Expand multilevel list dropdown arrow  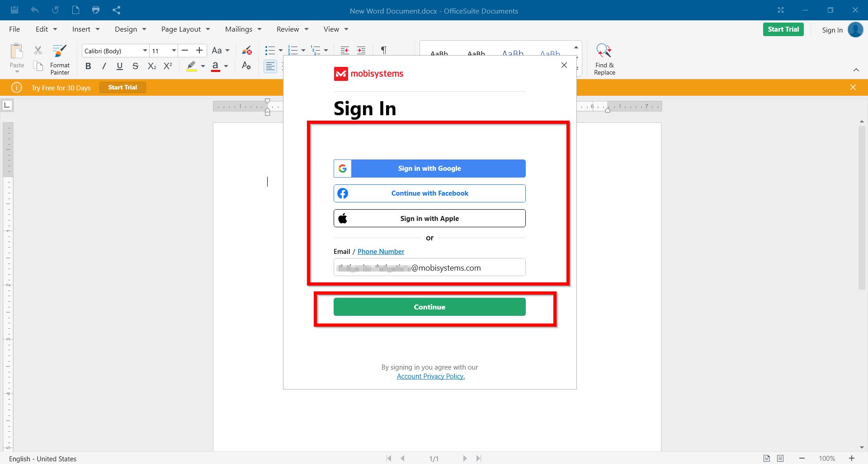pyautogui.click(x=325, y=51)
